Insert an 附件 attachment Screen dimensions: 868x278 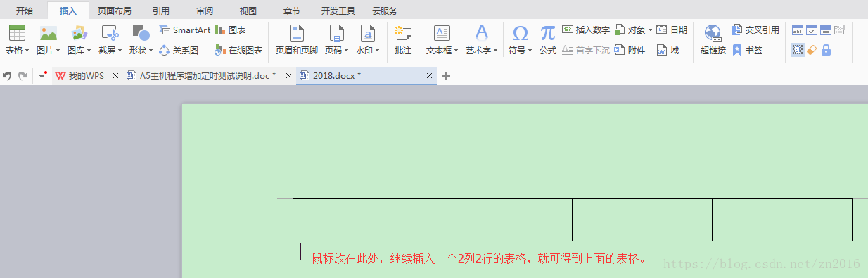click(630, 50)
